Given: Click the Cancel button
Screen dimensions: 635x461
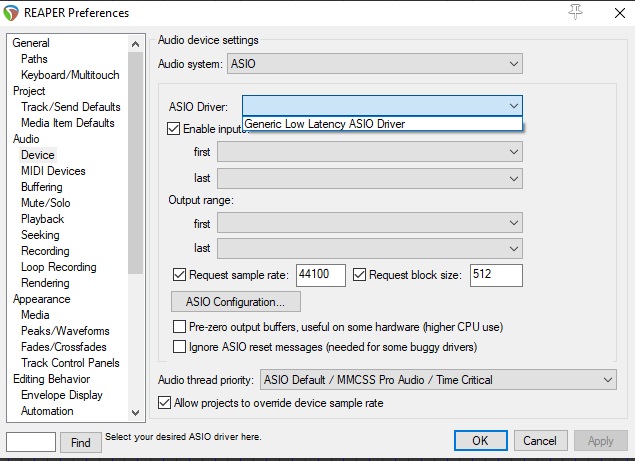Looking at the screenshot, I should coord(539,441).
